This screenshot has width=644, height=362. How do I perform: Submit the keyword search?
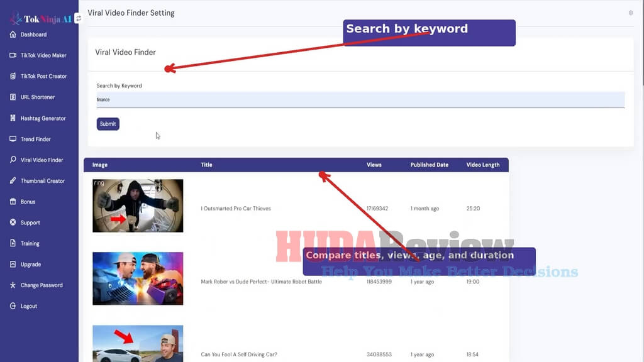pos(108,124)
